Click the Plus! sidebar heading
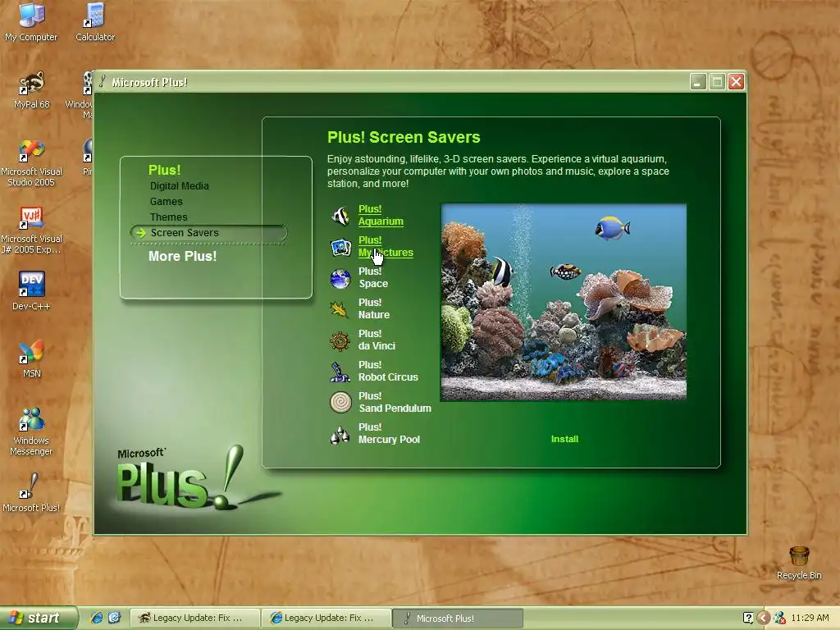The height and width of the screenshot is (630, 840). (164, 170)
